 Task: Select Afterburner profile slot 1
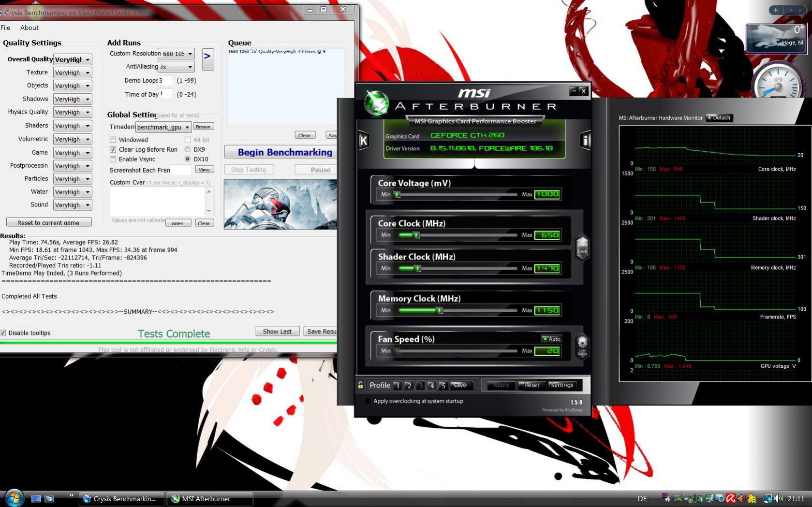[398, 385]
